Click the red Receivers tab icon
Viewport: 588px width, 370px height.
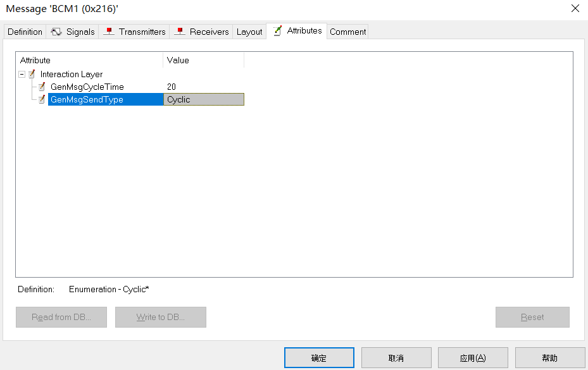point(180,31)
